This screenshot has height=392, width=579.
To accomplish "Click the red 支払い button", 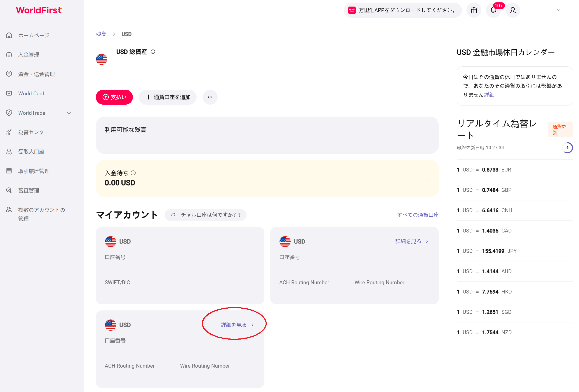I will [x=114, y=97].
